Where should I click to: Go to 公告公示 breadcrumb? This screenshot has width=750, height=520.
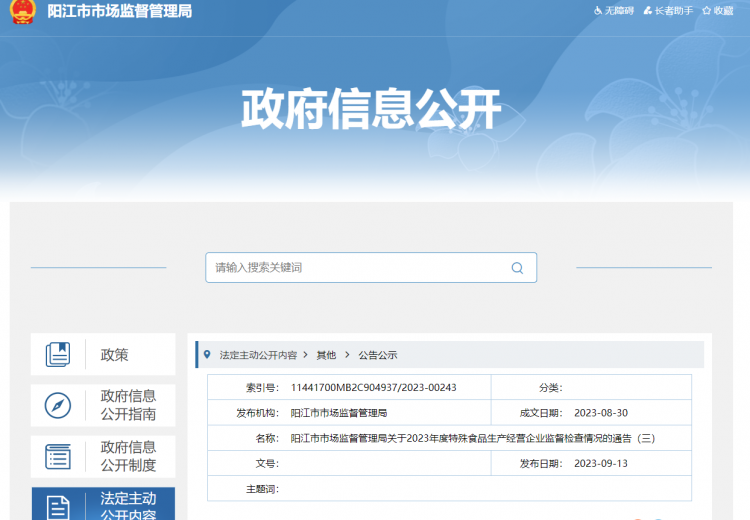tap(378, 355)
